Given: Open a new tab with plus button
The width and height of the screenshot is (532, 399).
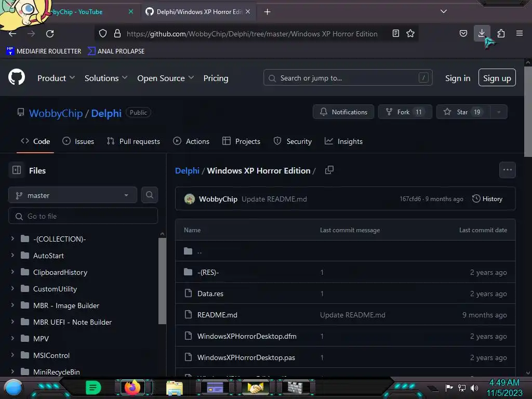Looking at the screenshot, I should point(268,11).
